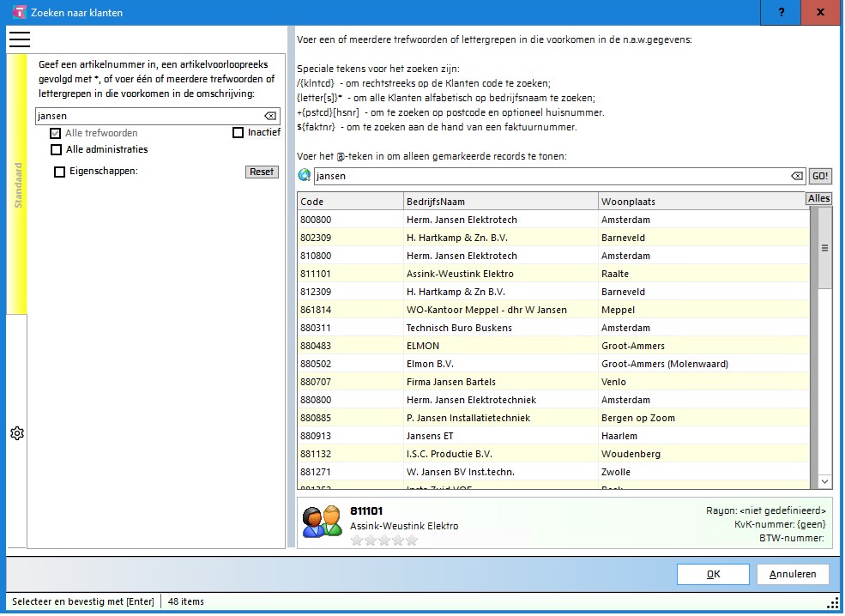Viewport: 845px width, 616px height.
Task: Select the ELMON row with code 880483
Action: 553,346
